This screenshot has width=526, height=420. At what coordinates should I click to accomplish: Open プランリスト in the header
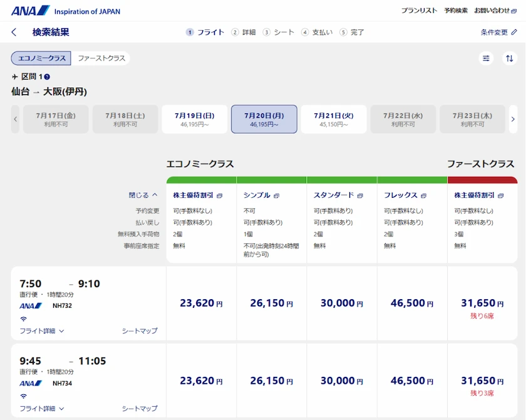(420, 11)
